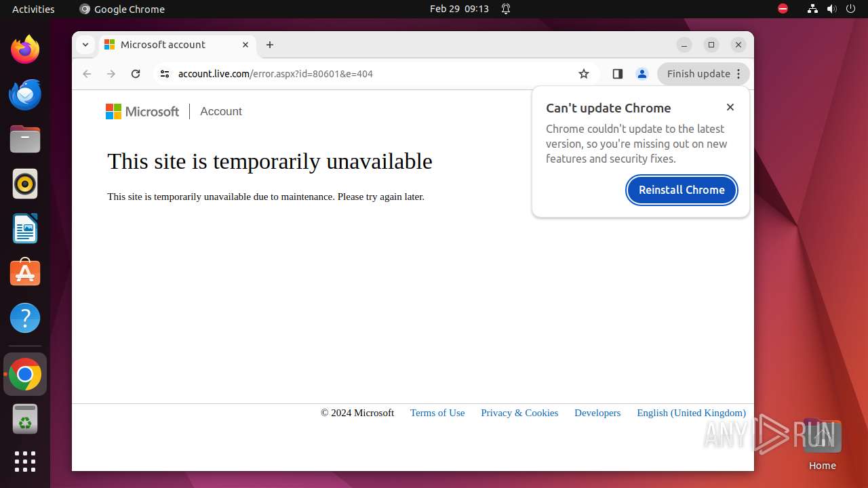Change language via English (United Kingdom)

(x=691, y=413)
